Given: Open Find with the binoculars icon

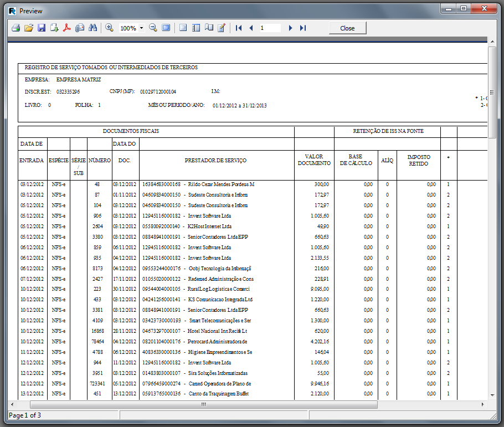Looking at the screenshot, I should click(x=93, y=28).
